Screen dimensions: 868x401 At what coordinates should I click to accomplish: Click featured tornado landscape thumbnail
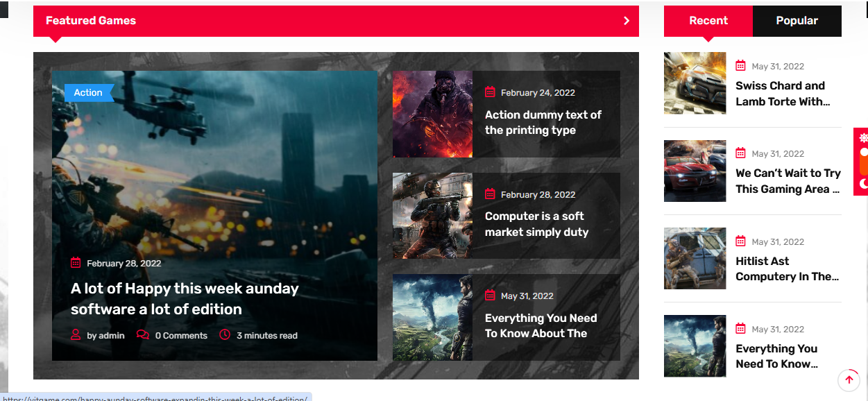coord(432,317)
